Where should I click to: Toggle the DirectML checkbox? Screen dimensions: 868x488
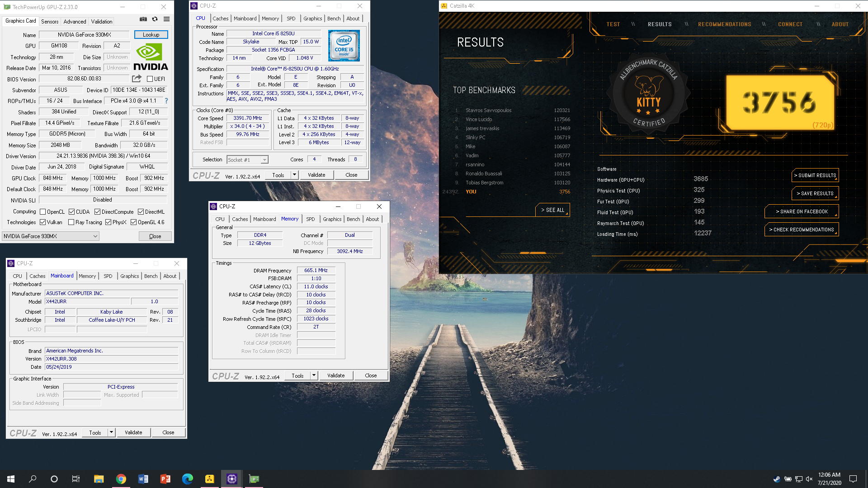tap(141, 211)
